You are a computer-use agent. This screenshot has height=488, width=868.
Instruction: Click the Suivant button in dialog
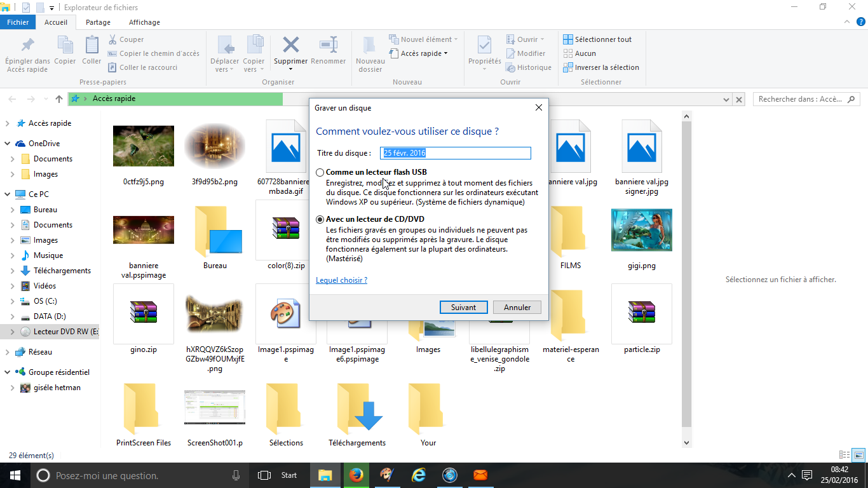(x=463, y=307)
